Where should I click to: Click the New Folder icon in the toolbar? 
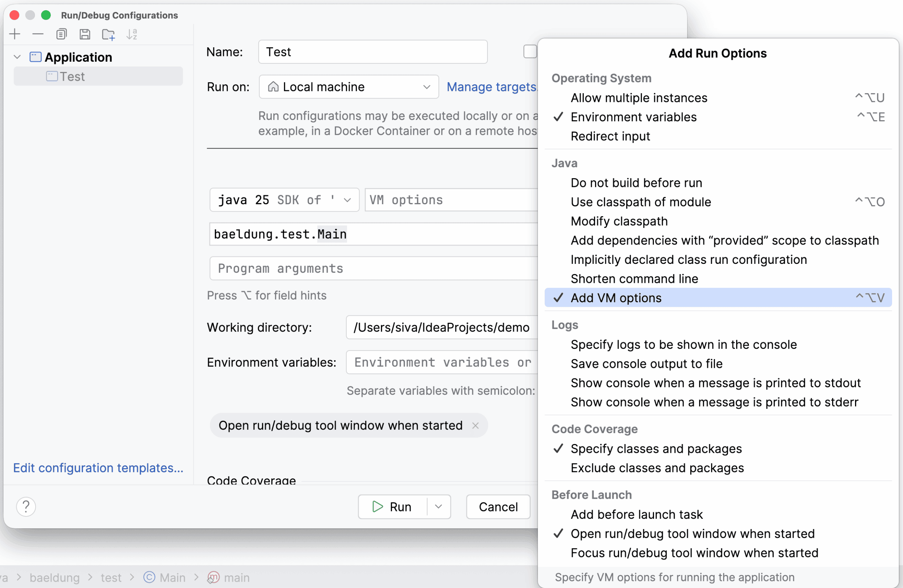pyautogui.click(x=108, y=35)
